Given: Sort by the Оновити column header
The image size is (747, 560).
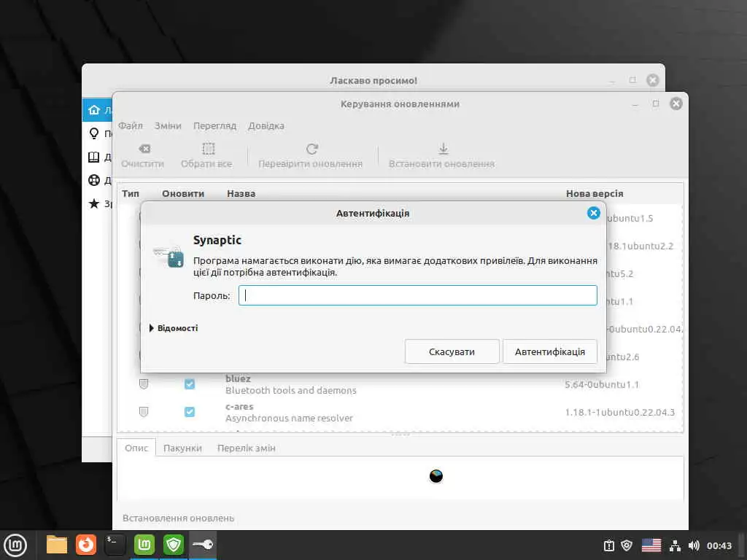Looking at the screenshot, I should click(x=183, y=193).
